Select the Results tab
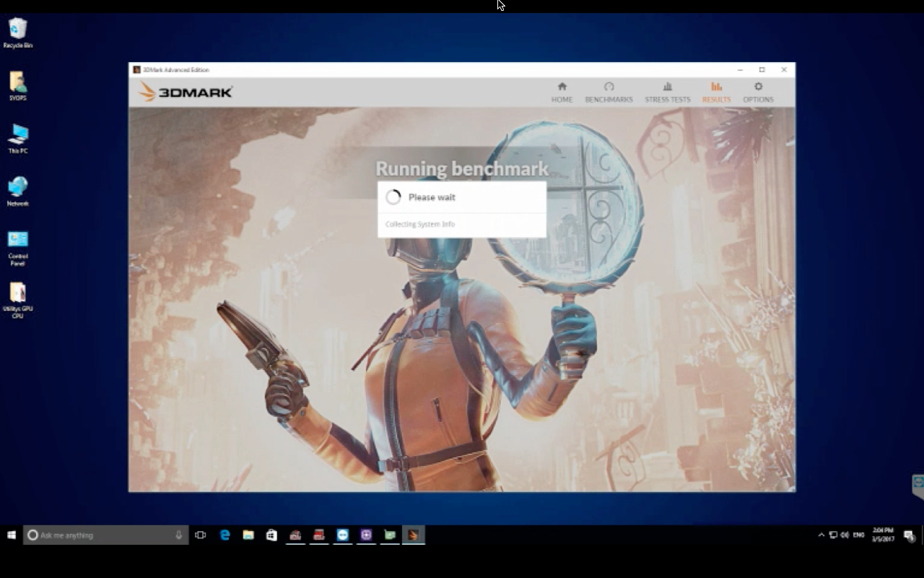Viewport: 924px width, 578px height. (716, 92)
